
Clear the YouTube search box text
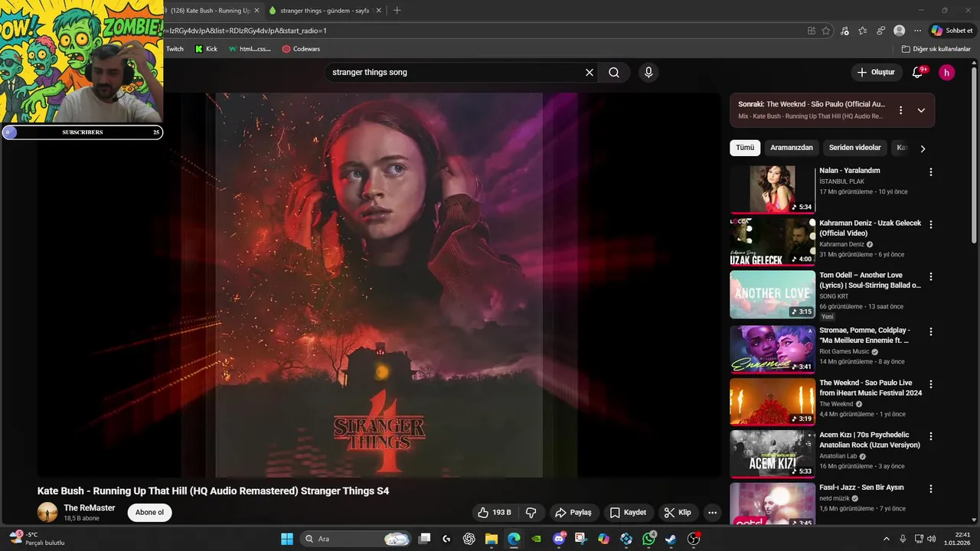pyautogui.click(x=590, y=73)
